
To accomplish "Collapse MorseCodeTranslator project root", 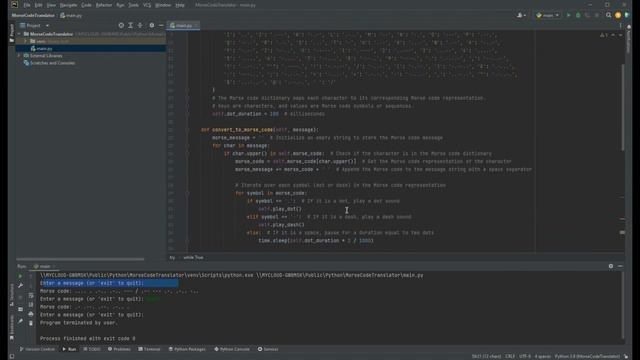I will [x=19, y=34].
